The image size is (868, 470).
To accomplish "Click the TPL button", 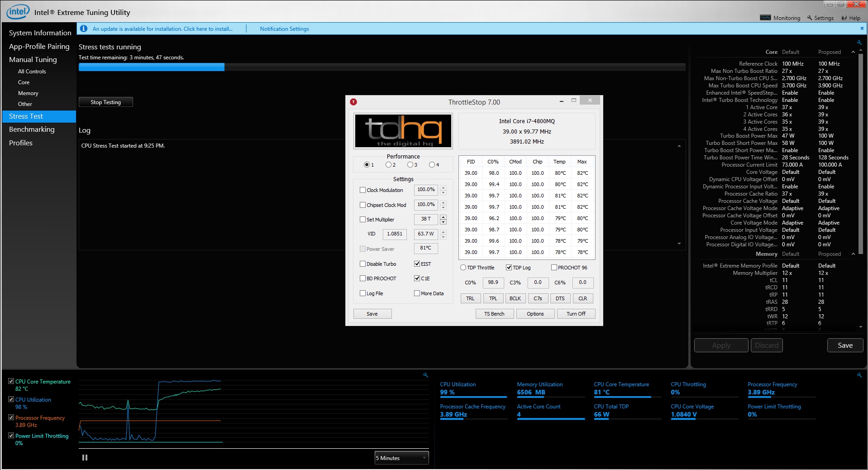I will coord(493,298).
